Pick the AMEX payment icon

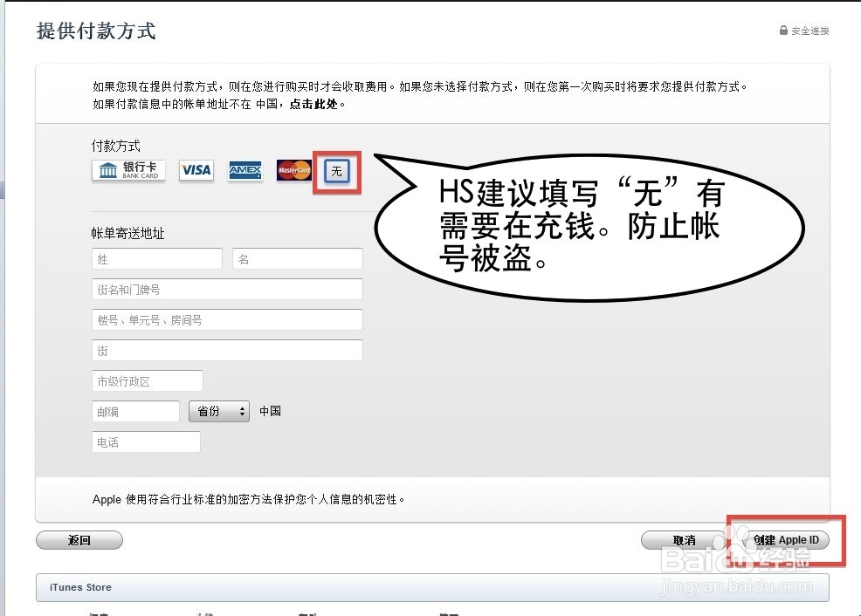click(x=245, y=171)
